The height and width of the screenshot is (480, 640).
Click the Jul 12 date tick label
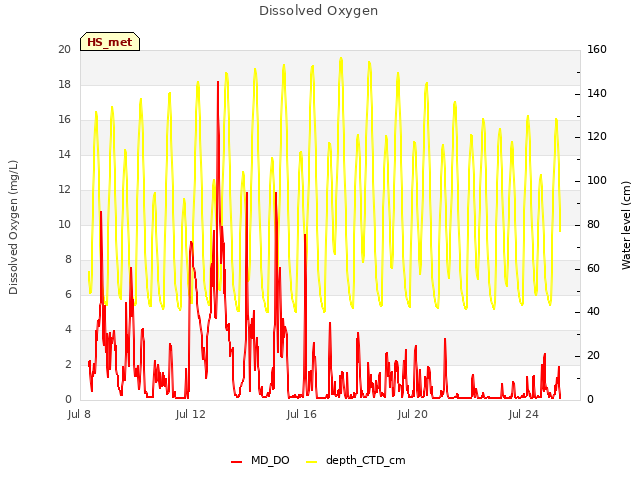point(191,414)
